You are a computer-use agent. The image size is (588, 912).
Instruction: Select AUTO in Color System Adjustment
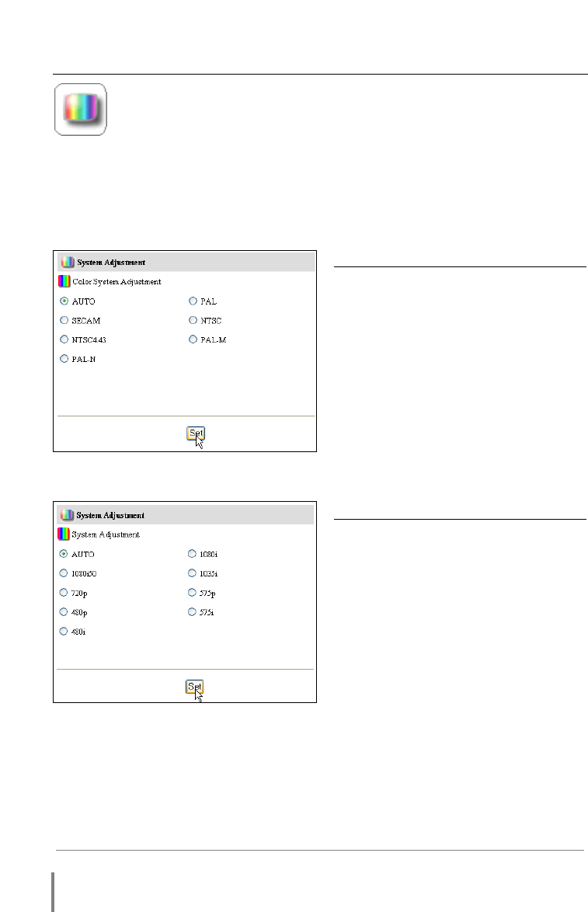[x=64, y=301]
